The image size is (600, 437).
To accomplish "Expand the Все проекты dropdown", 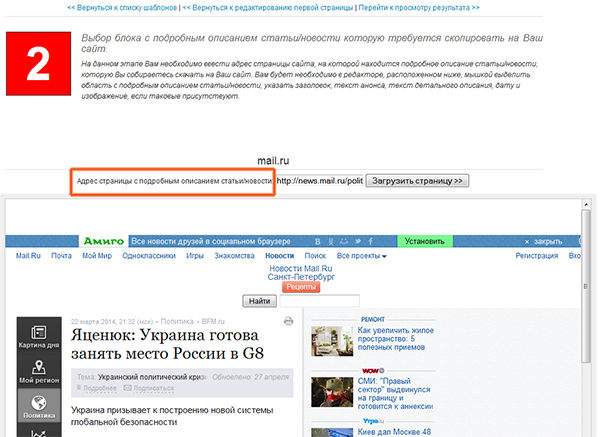I will pos(361,257).
